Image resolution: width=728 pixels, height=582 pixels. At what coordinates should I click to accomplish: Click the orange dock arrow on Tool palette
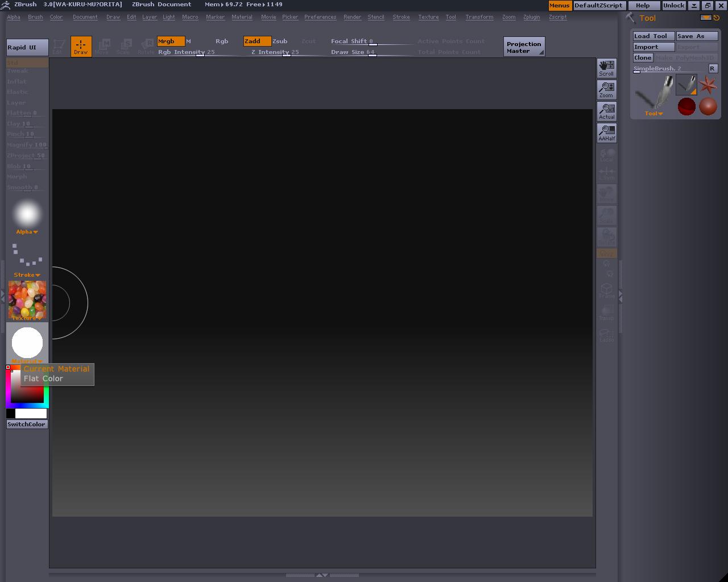(x=706, y=18)
